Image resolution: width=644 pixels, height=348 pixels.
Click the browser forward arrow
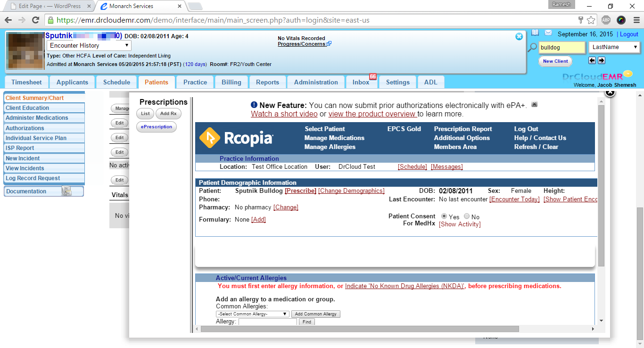(22, 20)
